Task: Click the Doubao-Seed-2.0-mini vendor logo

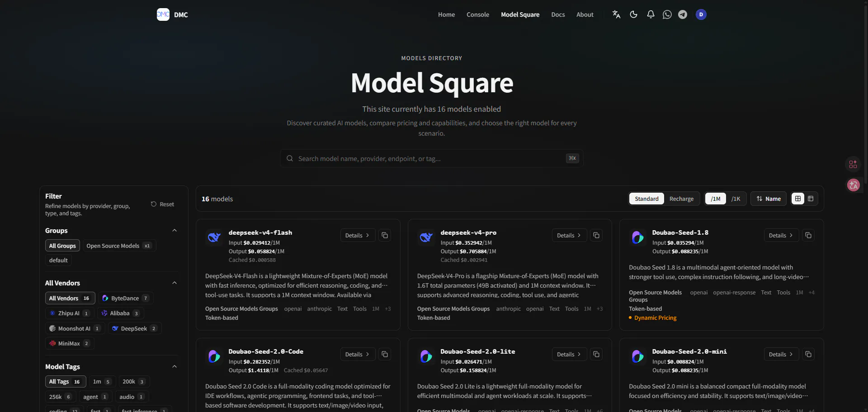Action: coord(637,356)
